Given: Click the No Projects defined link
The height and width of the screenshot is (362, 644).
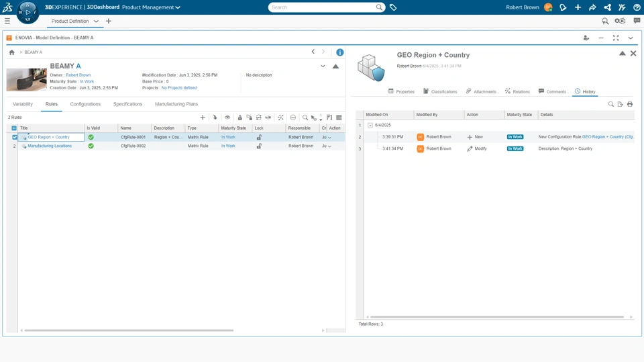Looking at the screenshot, I should [179, 87].
